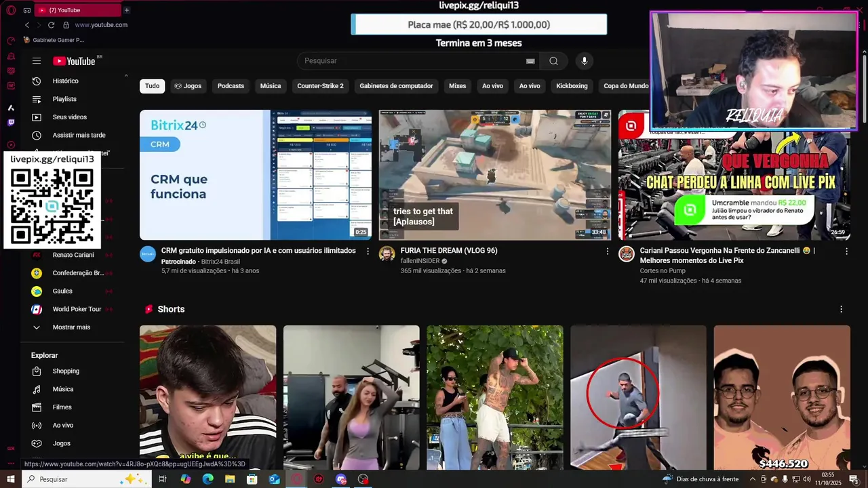Select the Counter-Strike 2 chip
This screenshot has height=488, width=868.
tap(320, 86)
